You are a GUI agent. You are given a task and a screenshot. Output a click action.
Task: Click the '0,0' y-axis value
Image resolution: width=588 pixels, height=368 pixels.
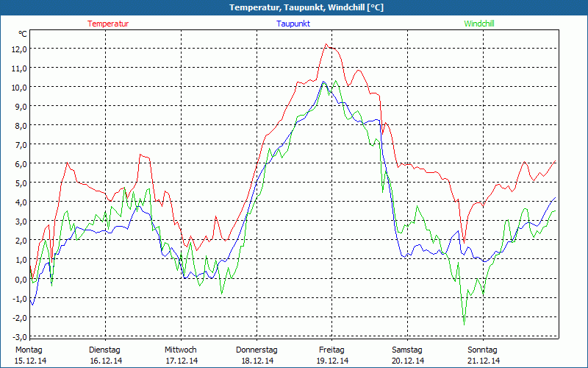(21, 279)
